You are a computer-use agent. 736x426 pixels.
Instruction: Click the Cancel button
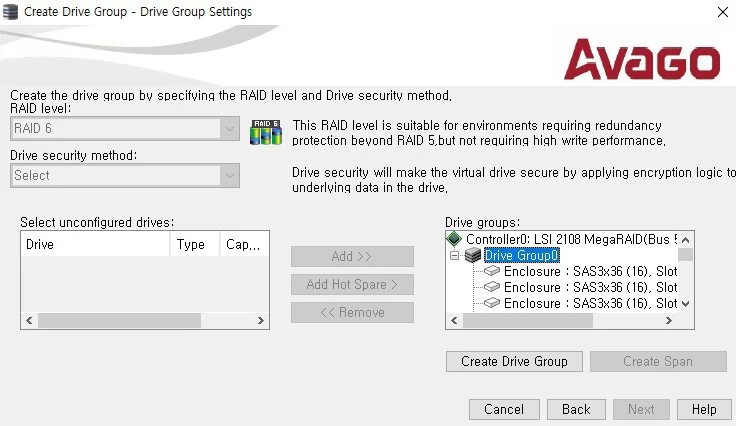(504, 409)
